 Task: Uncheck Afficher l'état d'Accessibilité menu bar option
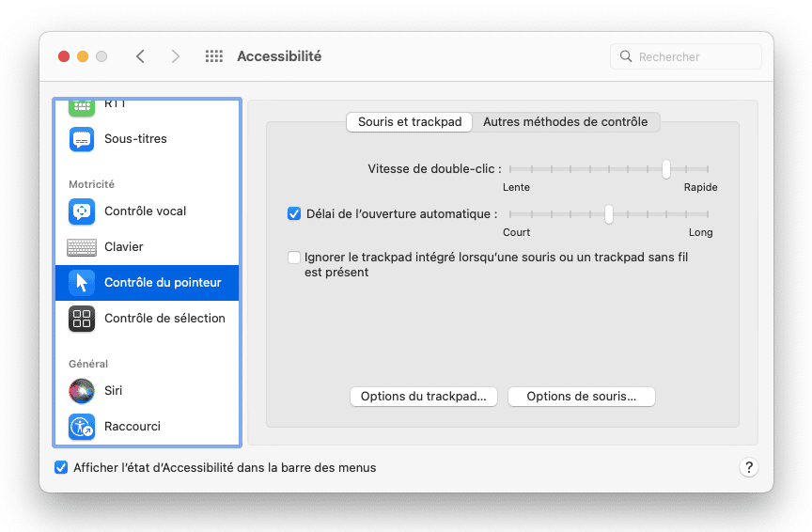(x=61, y=467)
